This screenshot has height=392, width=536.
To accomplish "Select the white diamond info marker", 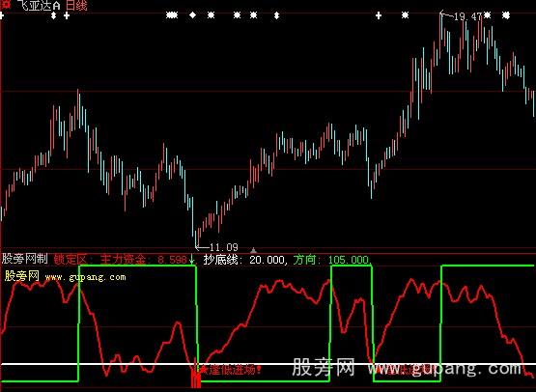I will (193, 15).
